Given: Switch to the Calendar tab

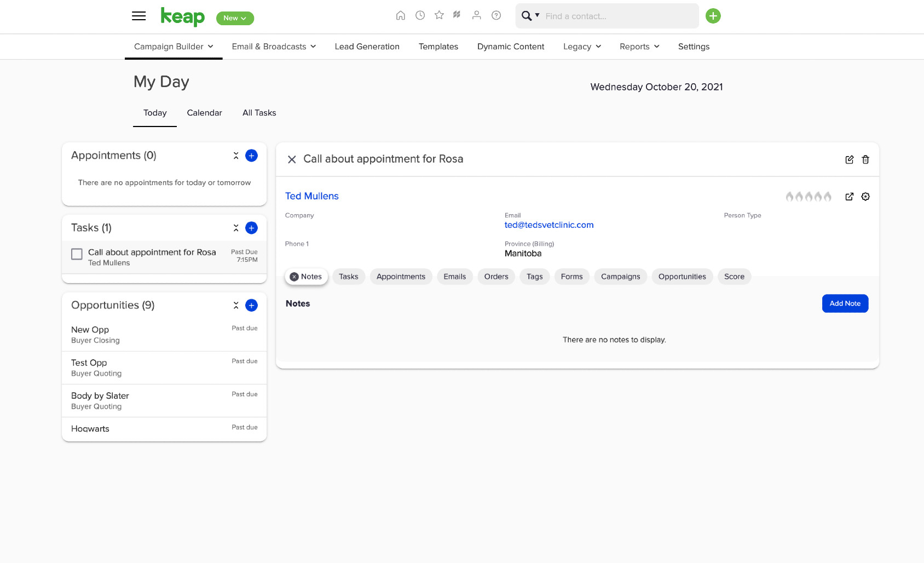Looking at the screenshot, I should tap(204, 113).
